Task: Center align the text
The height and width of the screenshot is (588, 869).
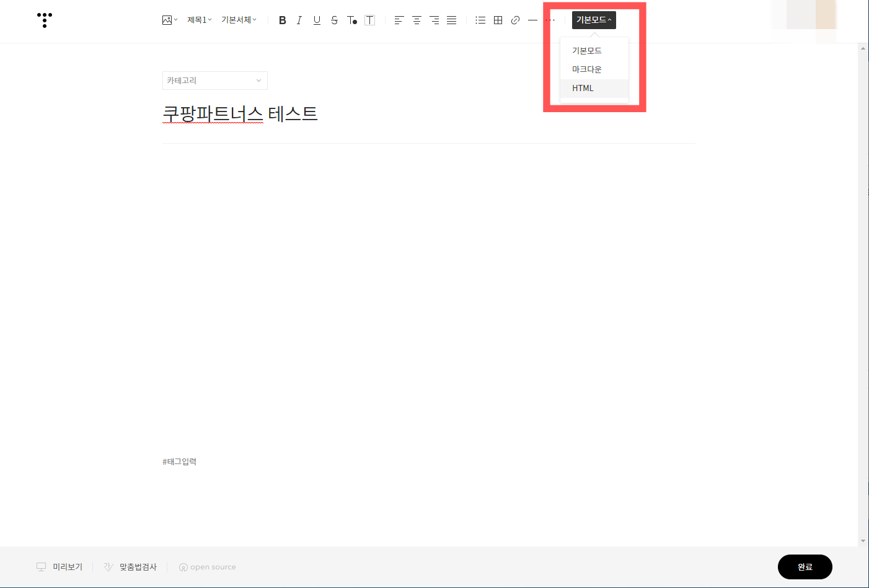Action: (x=417, y=20)
